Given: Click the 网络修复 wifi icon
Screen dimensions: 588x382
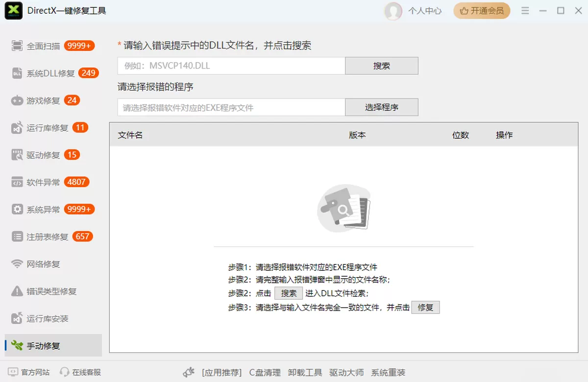Looking at the screenshot, I should click(x=17, y=264).
